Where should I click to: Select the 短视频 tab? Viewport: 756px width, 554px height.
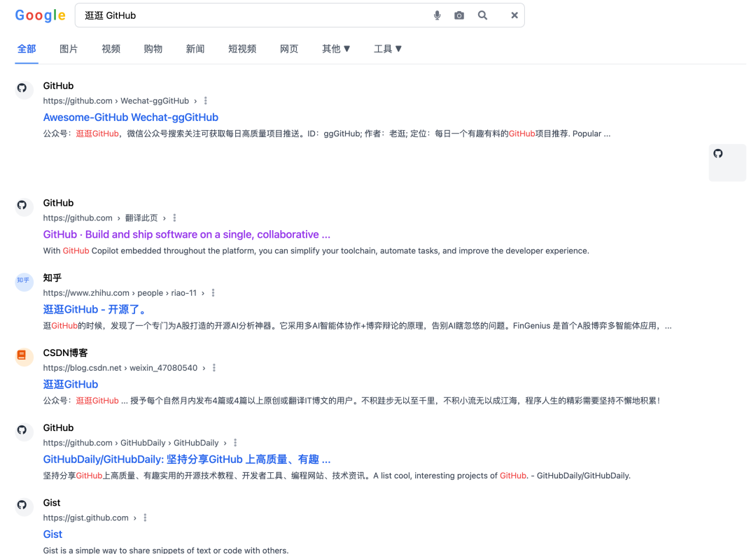coord(242,49)
